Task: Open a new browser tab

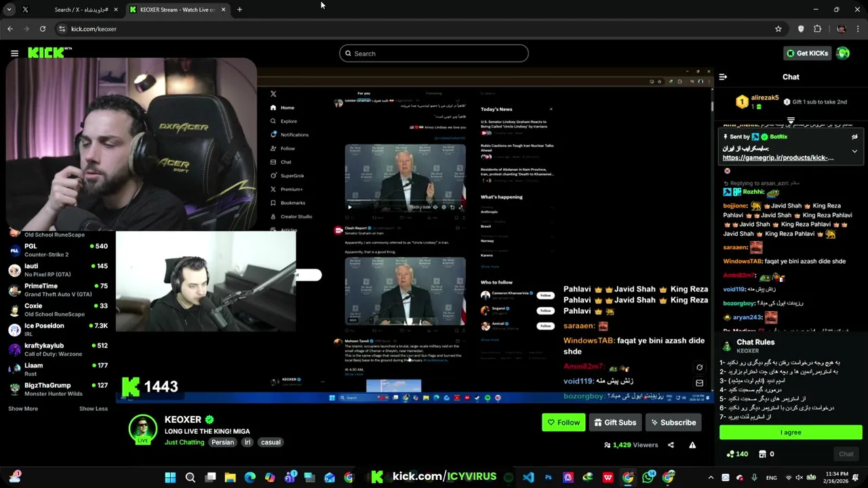Action: pyautogui.click(x=239, y=9)
